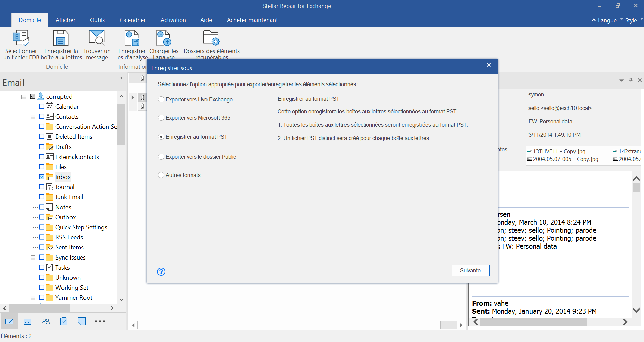
Task: Expand the Sync Issues folder node
Action: click(33, 258)
